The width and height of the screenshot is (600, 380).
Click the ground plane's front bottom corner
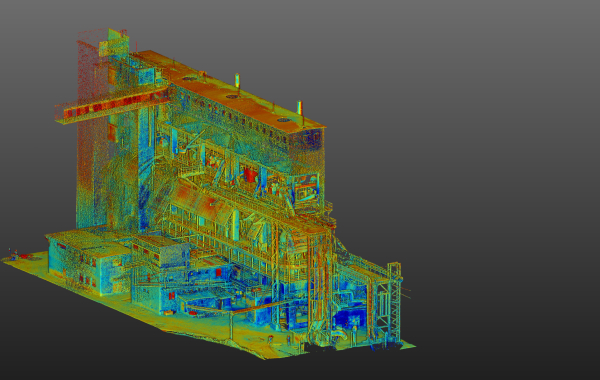pyautogui.click(x=265, y=357)
